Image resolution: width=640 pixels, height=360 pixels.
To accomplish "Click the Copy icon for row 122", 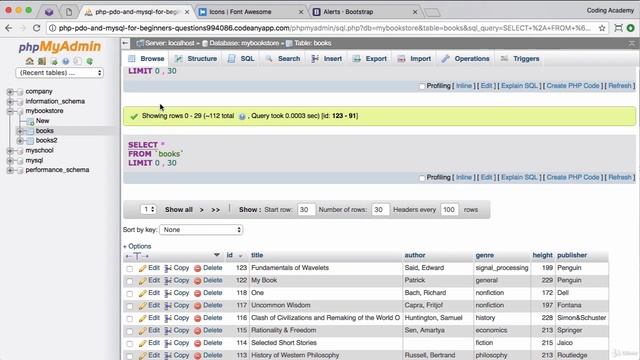I will pyautogui.click(x=168, y=281).
